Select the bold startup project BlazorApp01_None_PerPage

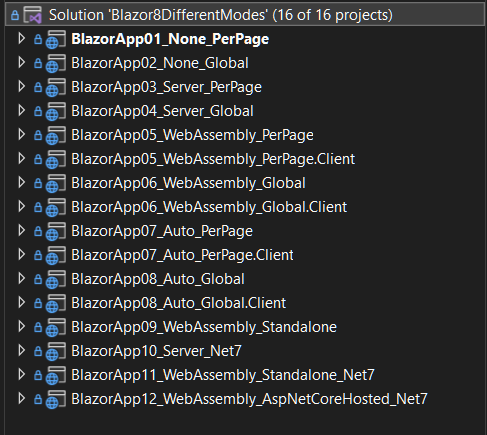click(170, 39)
